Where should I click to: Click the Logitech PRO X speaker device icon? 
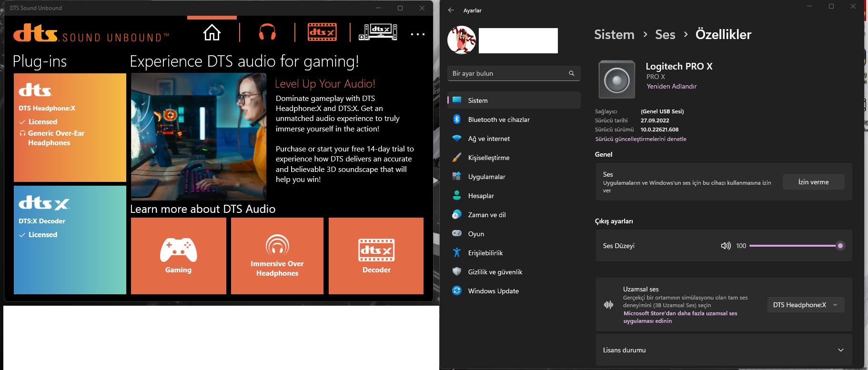point(617,80)
